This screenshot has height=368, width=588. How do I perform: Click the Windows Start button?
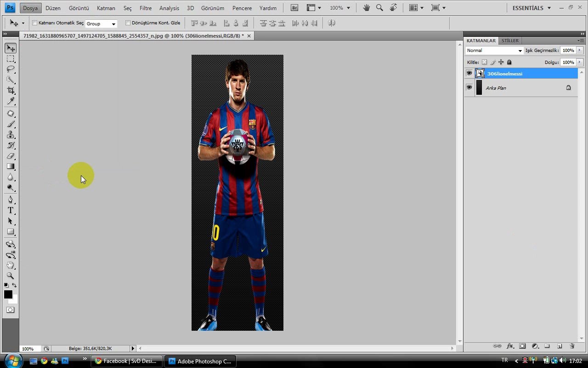(13, 361)
